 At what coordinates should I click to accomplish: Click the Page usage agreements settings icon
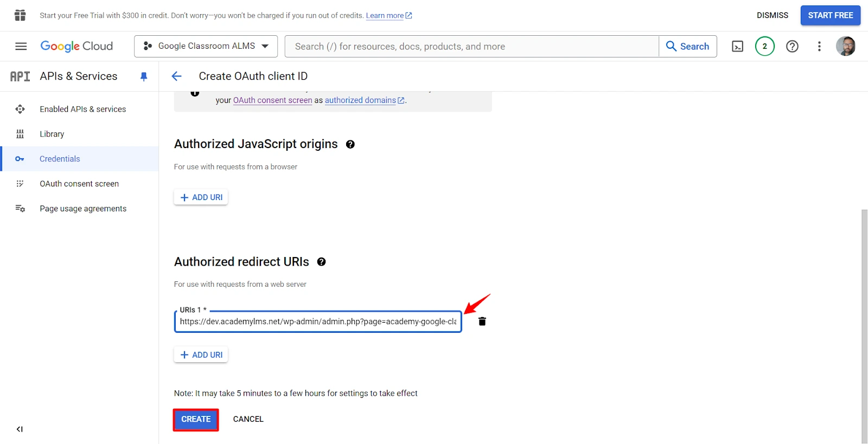point(20,209)
